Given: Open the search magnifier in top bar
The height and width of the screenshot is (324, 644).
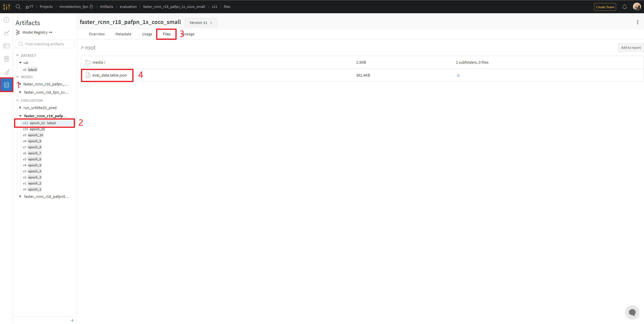Looking at the screenshot, I should 18,7.
